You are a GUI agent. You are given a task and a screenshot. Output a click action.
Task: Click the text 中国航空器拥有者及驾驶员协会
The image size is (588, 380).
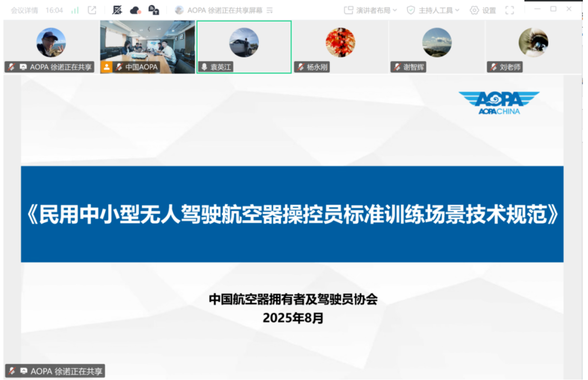[293, 299]
